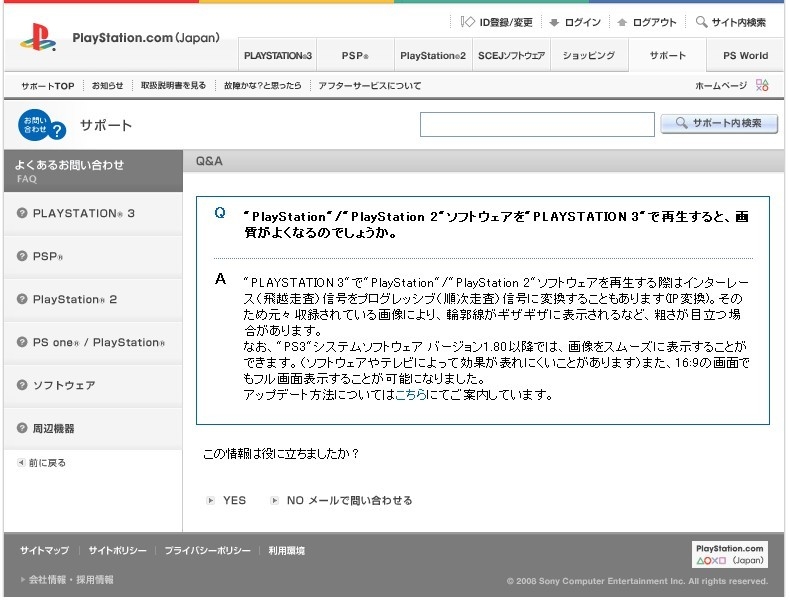The width and height of the screenshot is (790, 602).
Task: Open the プライバシーポリシー footer link
Action: click(207, 551)
